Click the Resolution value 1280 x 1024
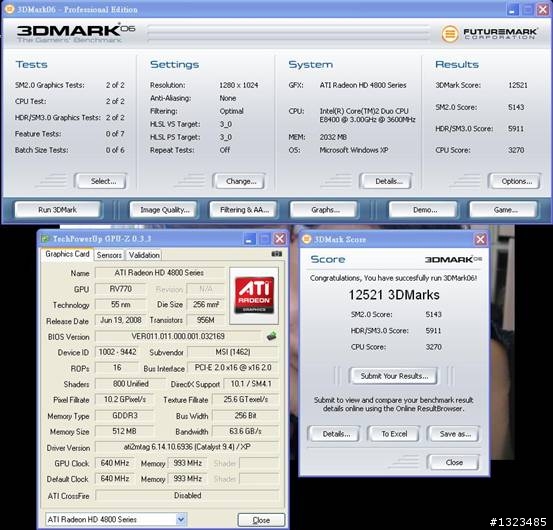The image size is (553, 530). [239, 85]
